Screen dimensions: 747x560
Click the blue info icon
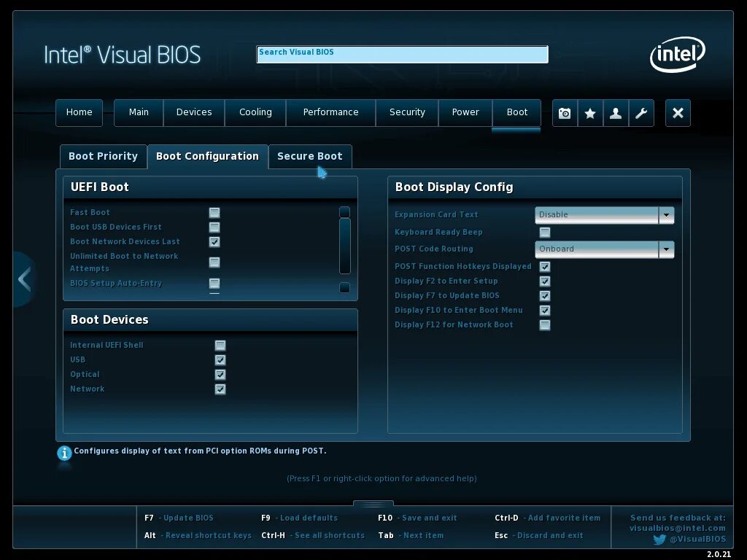[x=64, y=453]
